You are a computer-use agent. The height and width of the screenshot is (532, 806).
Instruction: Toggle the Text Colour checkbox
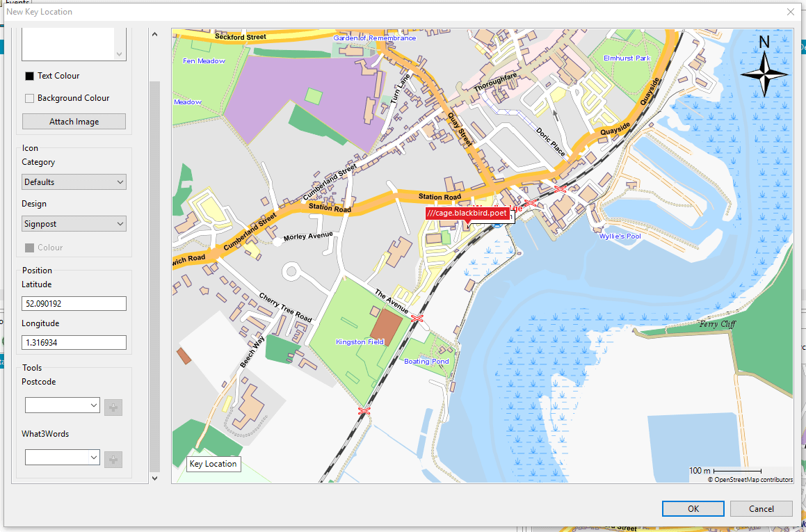[29, 75]
